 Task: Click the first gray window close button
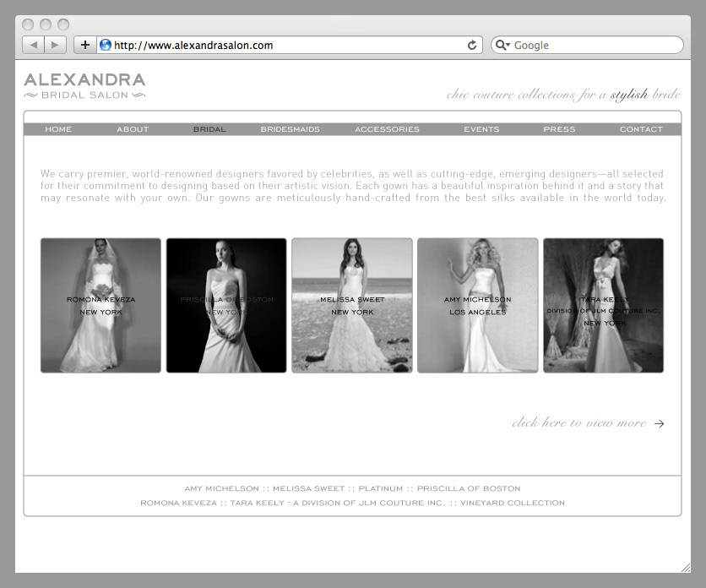[x=28, y=24]
